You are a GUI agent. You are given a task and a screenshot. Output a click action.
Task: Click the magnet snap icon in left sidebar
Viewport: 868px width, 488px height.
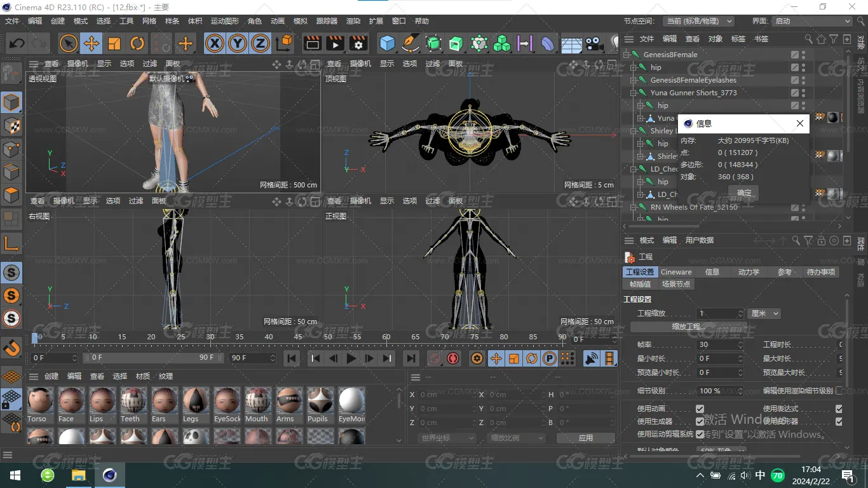[11, 348]
